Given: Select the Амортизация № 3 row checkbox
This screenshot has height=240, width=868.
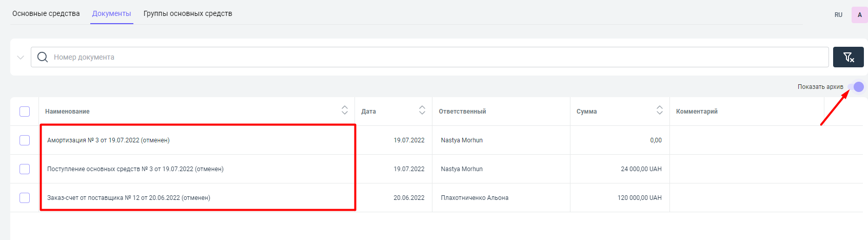Looking at the screenshot, I should tap(25, 140).
